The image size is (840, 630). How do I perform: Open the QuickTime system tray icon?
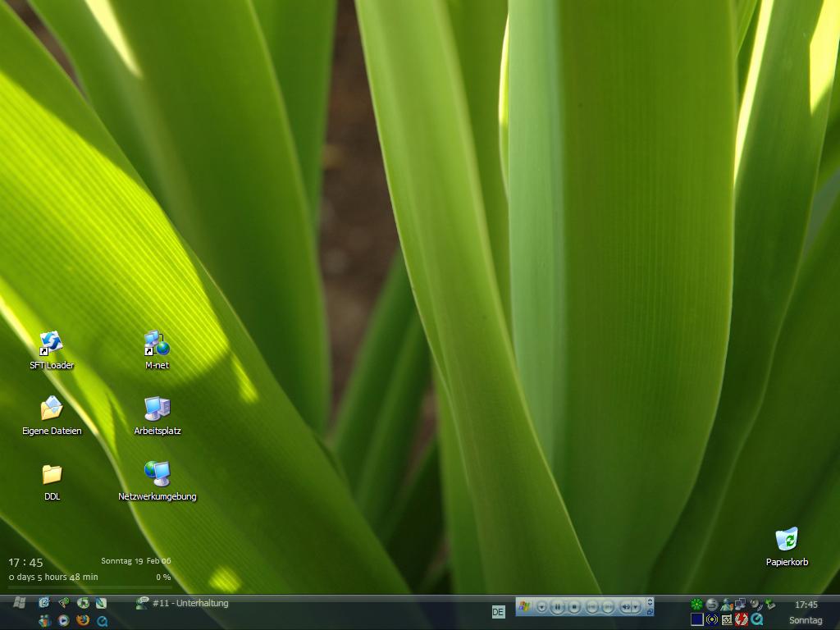pyautogui.click(x=756, y=619)
